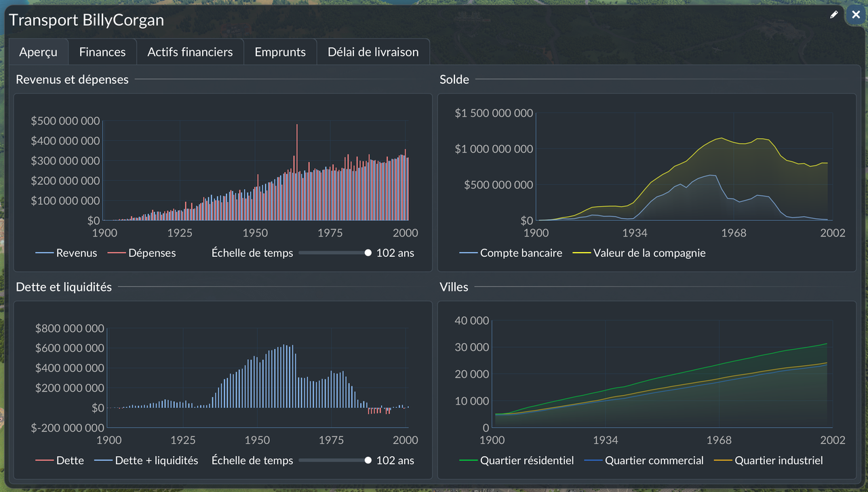
Task: Click the $500 000 000 label in Revenus chart
Action: coord(66,121)
